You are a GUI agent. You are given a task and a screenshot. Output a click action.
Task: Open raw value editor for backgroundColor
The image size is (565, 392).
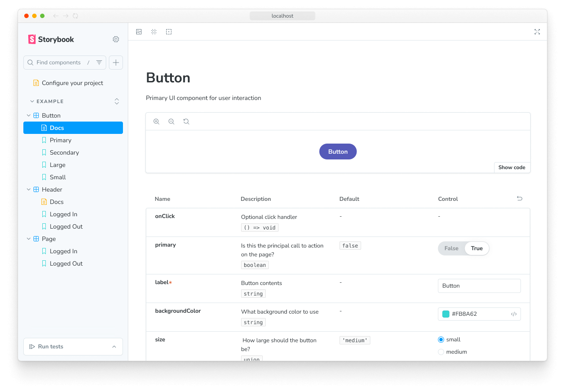514,314
